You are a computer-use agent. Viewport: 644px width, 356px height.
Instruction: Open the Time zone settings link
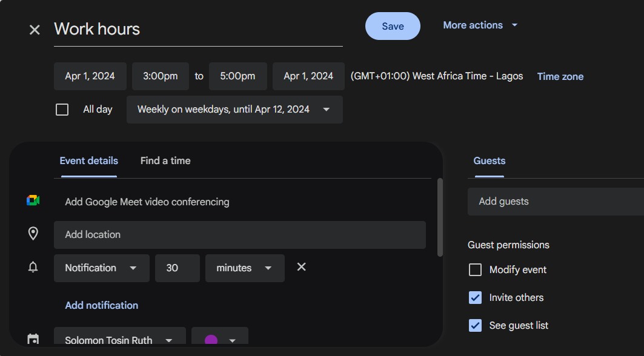(560, 76)
